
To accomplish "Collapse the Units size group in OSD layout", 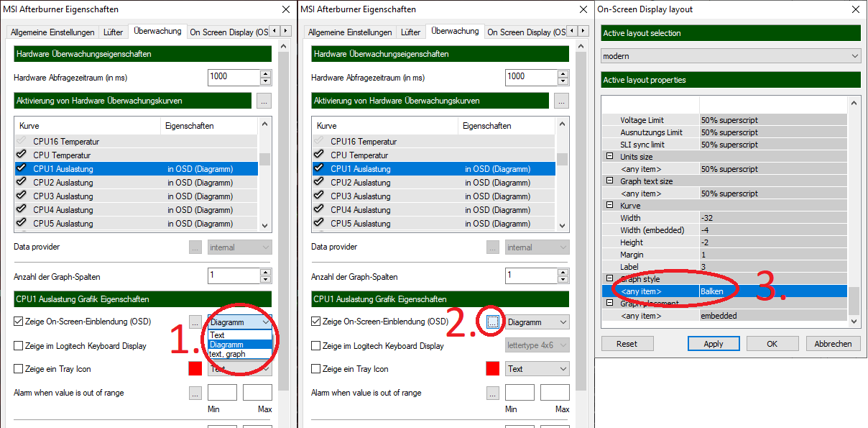I will 610,156.
